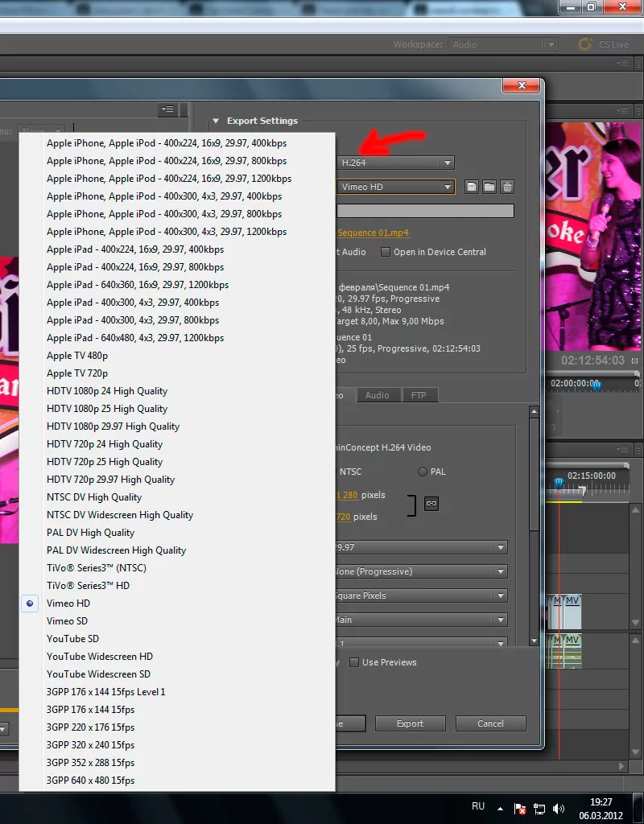Open the Workspace Audio dropdown
This screenshot has width=644, height=824.
502,44
